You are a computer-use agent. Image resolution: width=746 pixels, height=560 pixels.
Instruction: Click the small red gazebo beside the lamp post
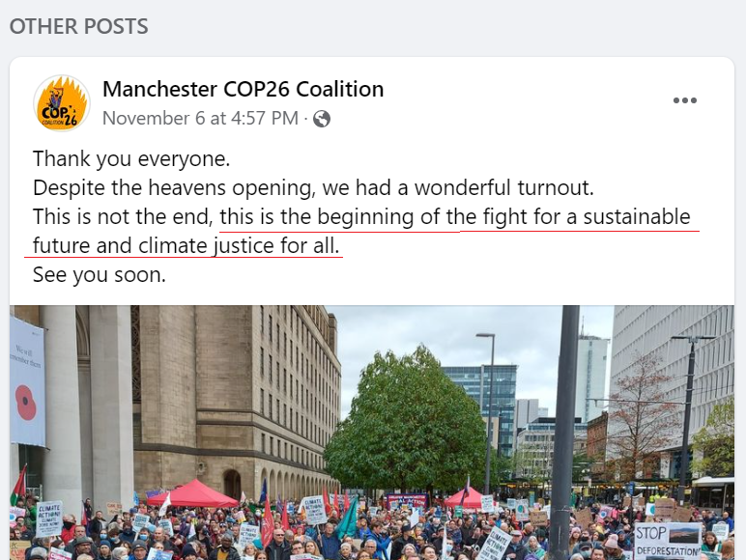pyautogui.click(x=464, y=499)
